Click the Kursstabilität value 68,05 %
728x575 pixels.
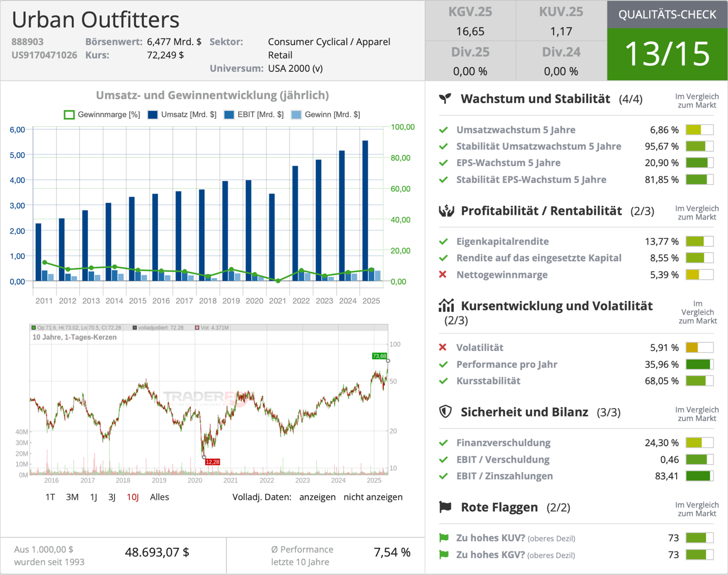662,381
